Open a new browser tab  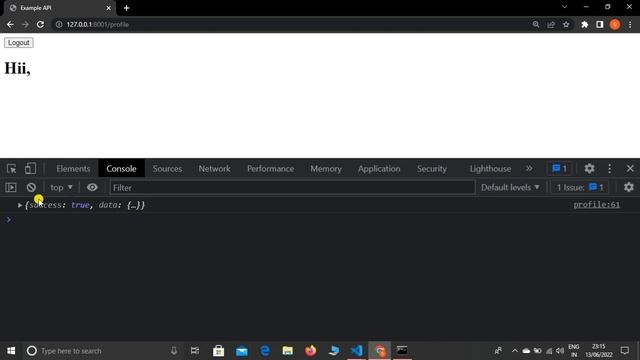tap(127, 8)
